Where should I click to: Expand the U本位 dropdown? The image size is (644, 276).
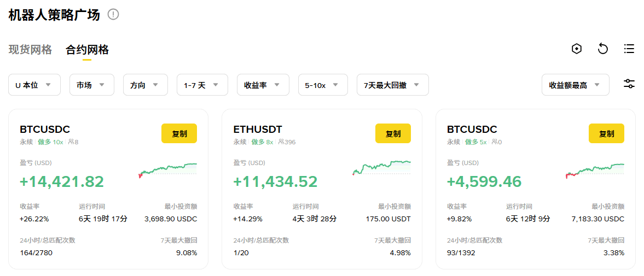[x=34, y=85]
